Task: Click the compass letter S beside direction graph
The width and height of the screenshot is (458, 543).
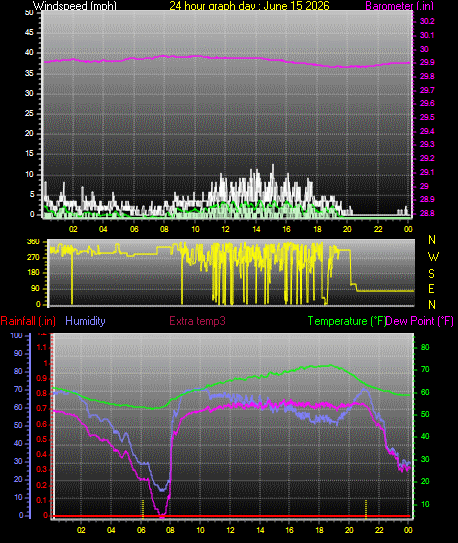Action: point(431,274)
